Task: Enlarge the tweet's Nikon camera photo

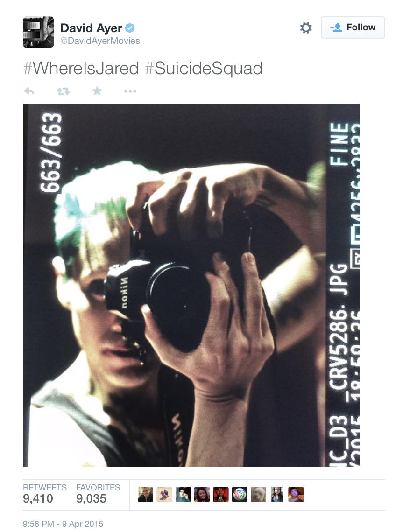Action: point(191,285)
